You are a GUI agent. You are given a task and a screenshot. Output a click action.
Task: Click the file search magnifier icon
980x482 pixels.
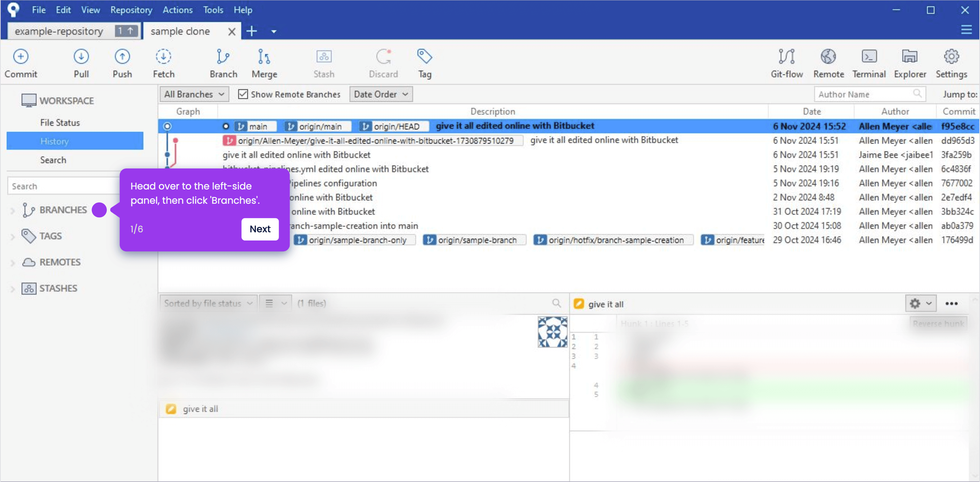[556, 303]
